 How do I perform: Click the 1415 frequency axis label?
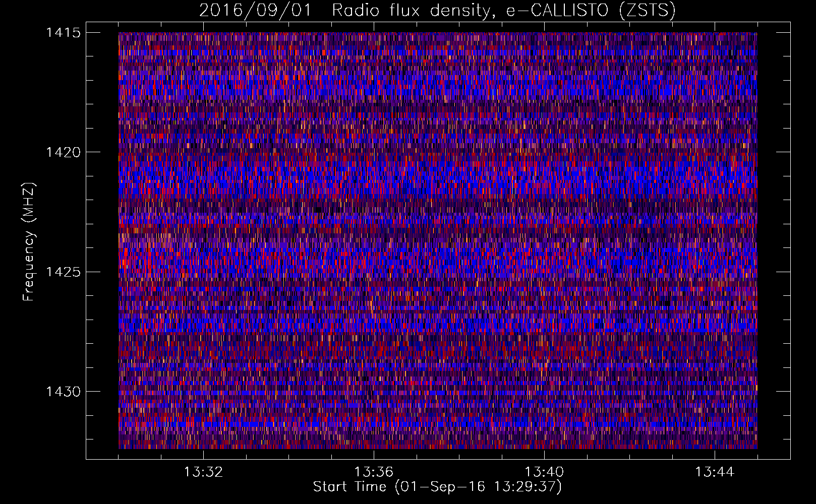point(64,33)
